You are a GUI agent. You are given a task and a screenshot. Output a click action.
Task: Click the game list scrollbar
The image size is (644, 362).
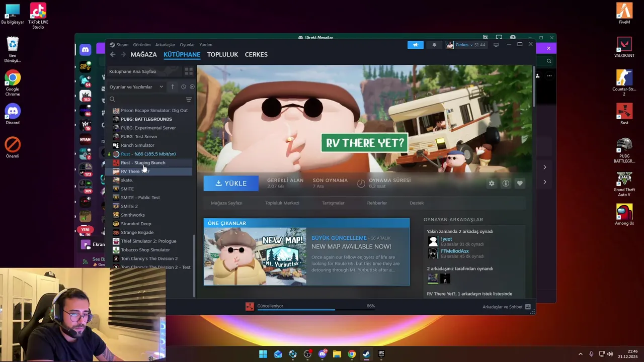point(194,265)
